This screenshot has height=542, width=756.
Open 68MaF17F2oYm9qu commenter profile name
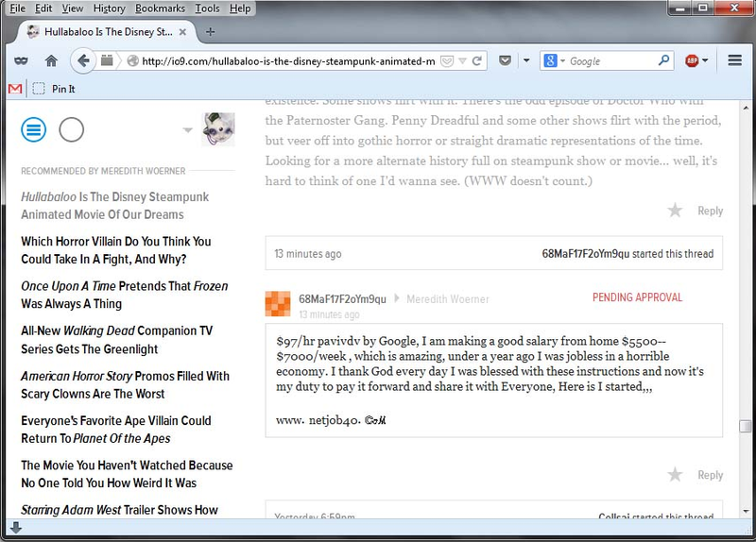point(342,299)
